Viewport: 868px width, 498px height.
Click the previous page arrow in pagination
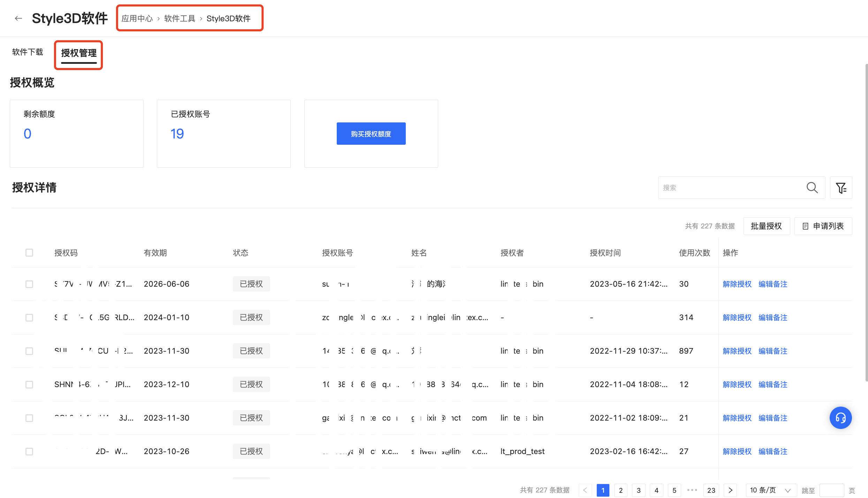585,490
